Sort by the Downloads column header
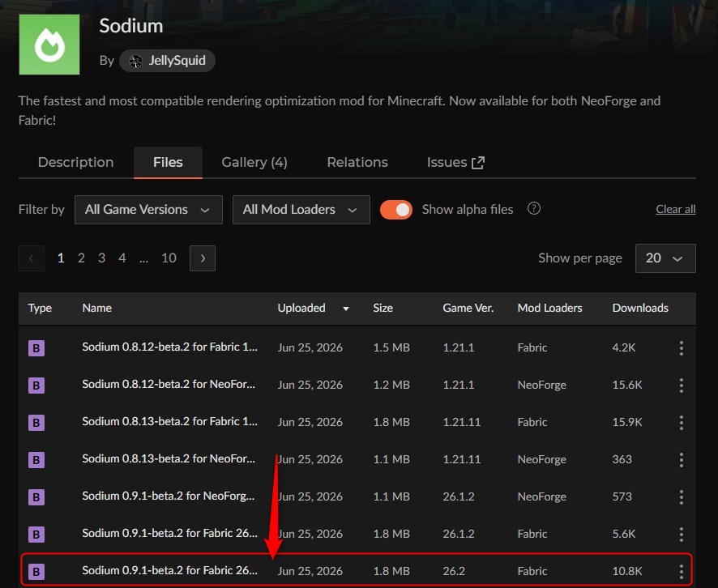718x588 pixels. point(640,308)
